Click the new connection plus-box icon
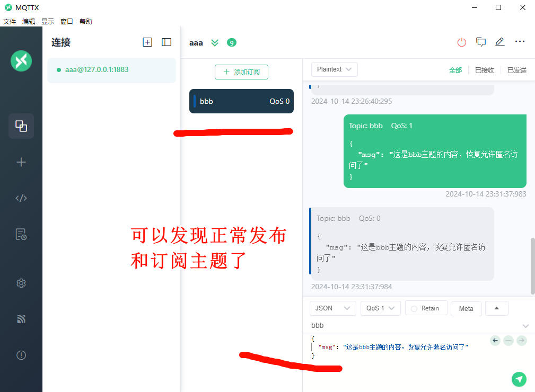Image resolution: width=535 pixels, height=392 pixels. click(x=147, y=42)
